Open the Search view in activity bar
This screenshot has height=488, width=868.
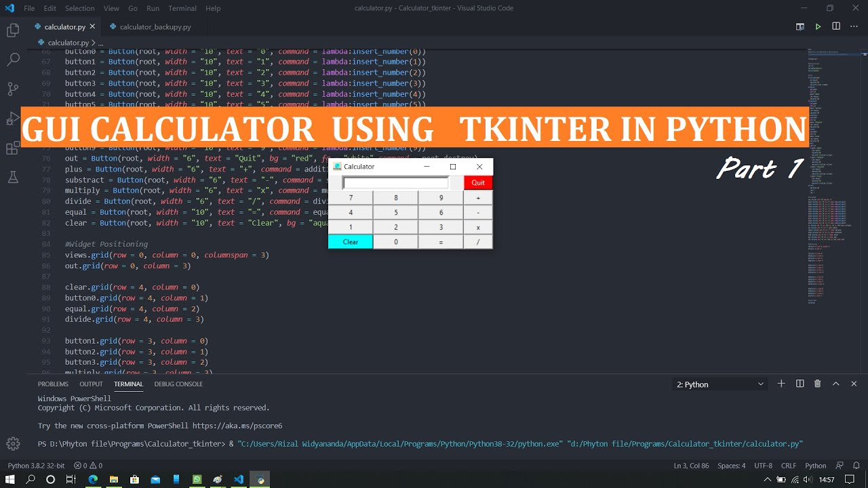pyautogui.click(x=13, y=60)
